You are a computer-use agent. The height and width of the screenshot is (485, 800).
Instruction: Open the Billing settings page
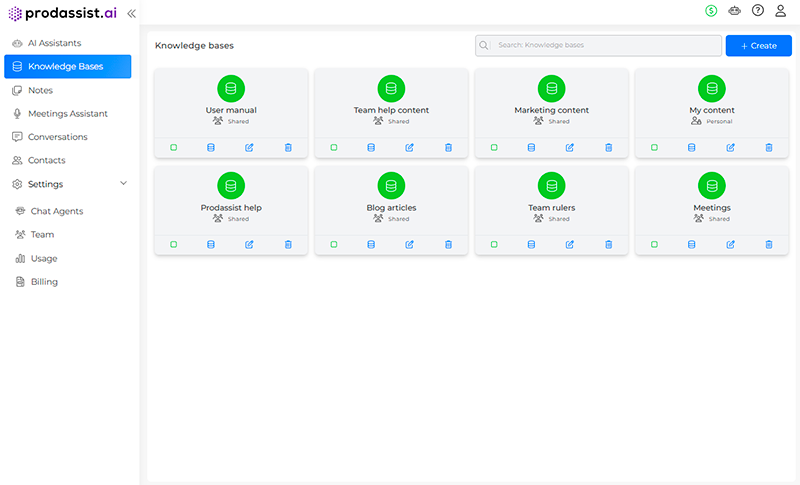(x=44, y=282)
